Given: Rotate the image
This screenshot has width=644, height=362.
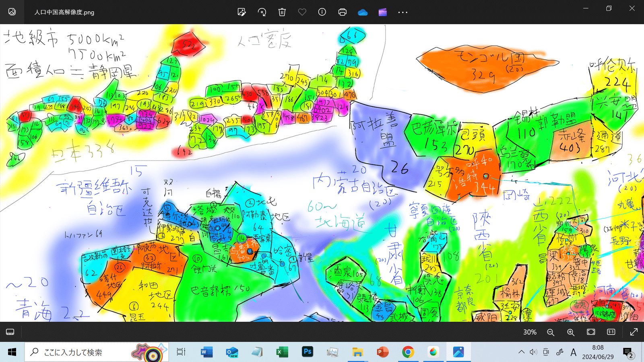Looking at the screenshot, I should [262, 12].
